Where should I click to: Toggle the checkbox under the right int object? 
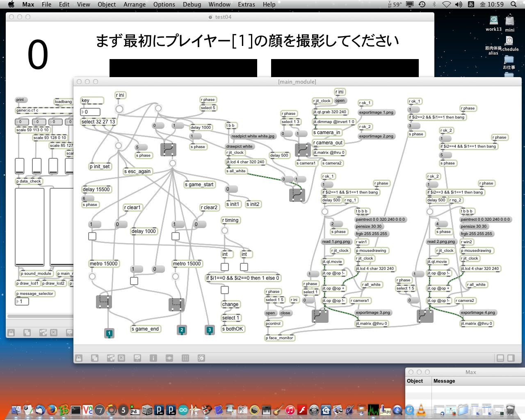(x=244, y=267)
